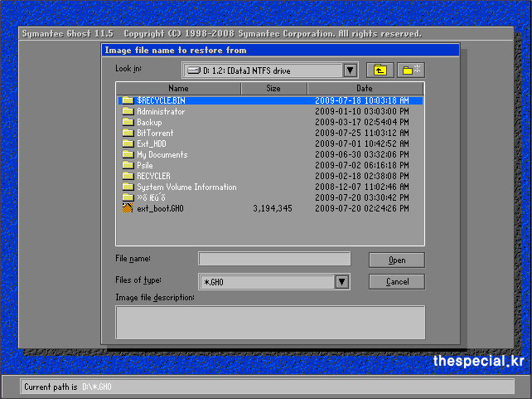The width and height of the screenshot is (532, 399).
Task: Select the $RECYCLE.BIN name text
Action: coord(161,100)
